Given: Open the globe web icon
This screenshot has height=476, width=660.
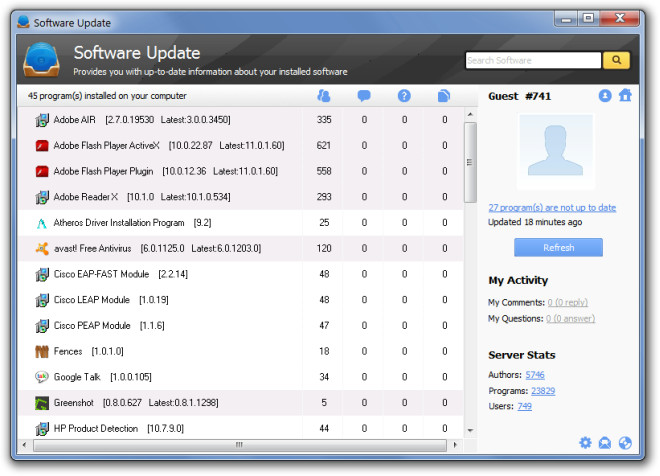Looking at the screenshot, I should point(625,443).
